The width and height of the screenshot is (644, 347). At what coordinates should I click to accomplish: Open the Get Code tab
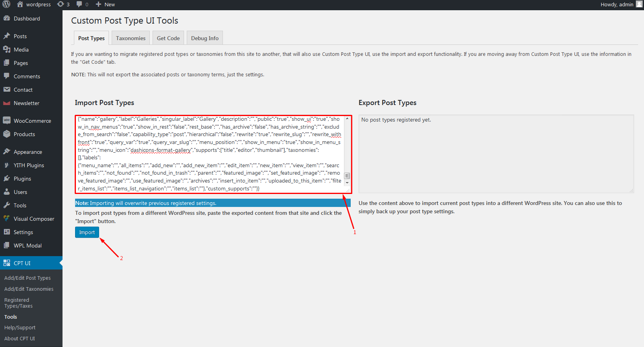pos(168,38)
